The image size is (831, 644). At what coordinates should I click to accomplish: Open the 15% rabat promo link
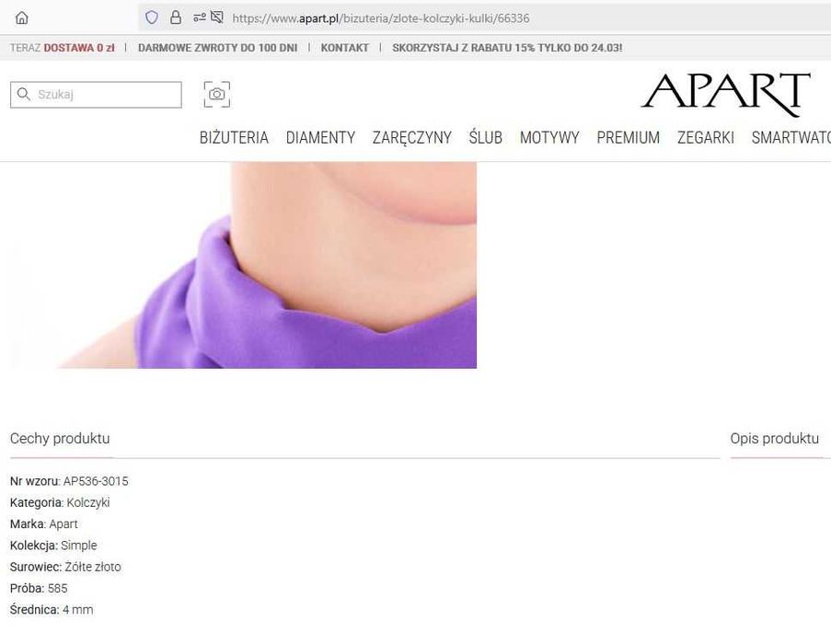click(507, 48)
